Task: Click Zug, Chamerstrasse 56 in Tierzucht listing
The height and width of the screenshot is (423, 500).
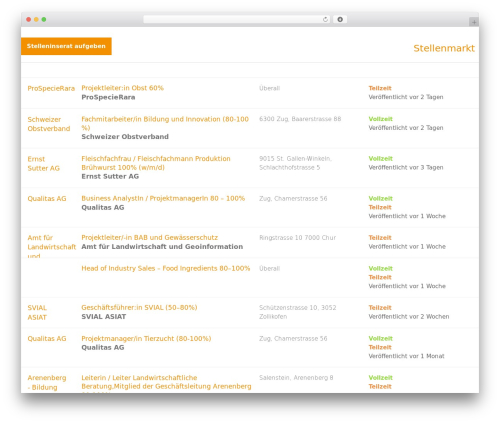Action: coord(293,339)
